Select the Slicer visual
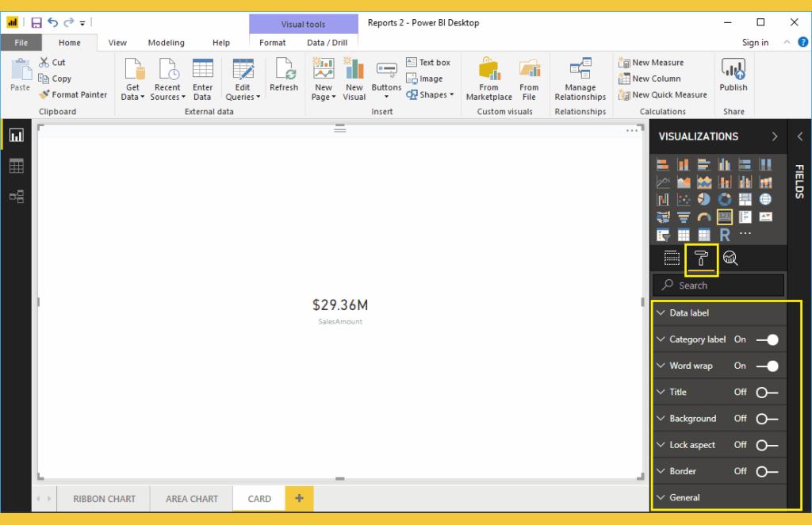This screenshot has width=812, height=525. pyautogui.click(x=662, y=235)
